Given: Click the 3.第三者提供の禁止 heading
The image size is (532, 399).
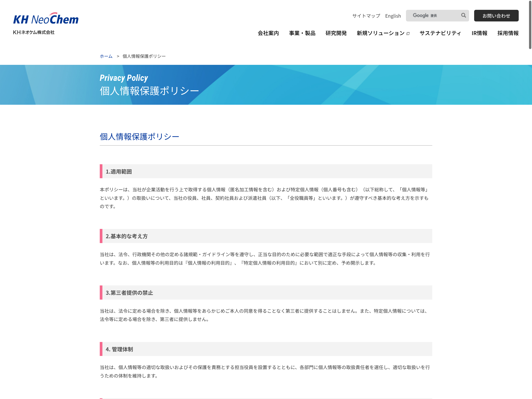Looking at the screenshot, I should (x=129, y=293).
